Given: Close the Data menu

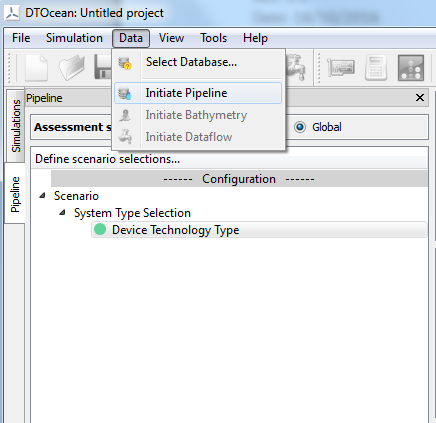Looking at the screenshot, I should click(131, 38).
